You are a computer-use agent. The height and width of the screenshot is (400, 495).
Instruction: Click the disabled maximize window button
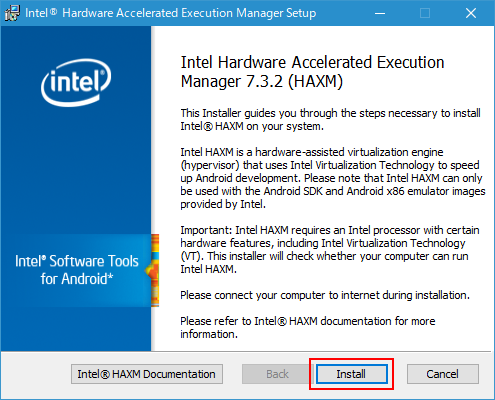pyautogui.click(x=425, y=13)
